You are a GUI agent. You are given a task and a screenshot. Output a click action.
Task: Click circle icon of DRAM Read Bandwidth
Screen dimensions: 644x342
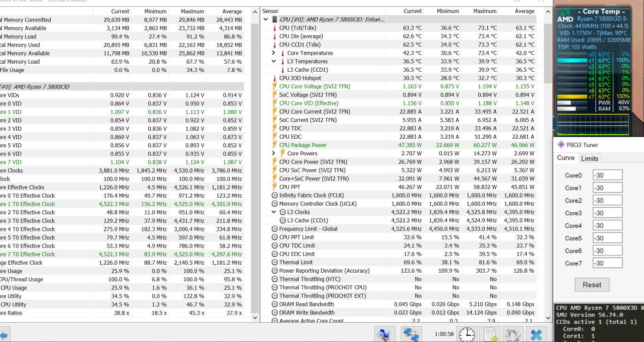pos(275,304)
